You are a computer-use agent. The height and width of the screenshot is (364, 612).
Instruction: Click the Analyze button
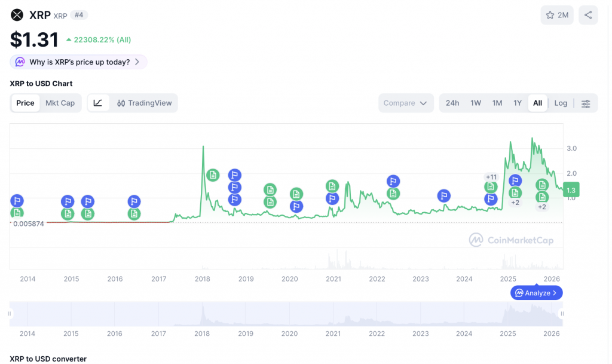(x=537, y=293)
